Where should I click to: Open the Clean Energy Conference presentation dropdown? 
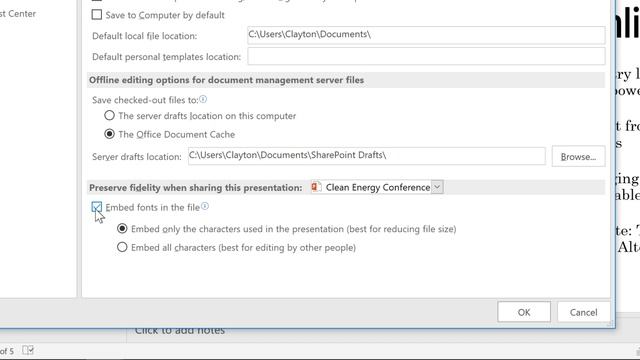pyautogui.click(x=437, y=187)
